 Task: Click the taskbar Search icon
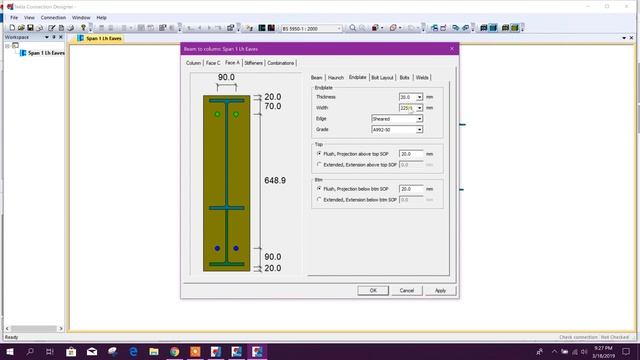tap(30, 351)
